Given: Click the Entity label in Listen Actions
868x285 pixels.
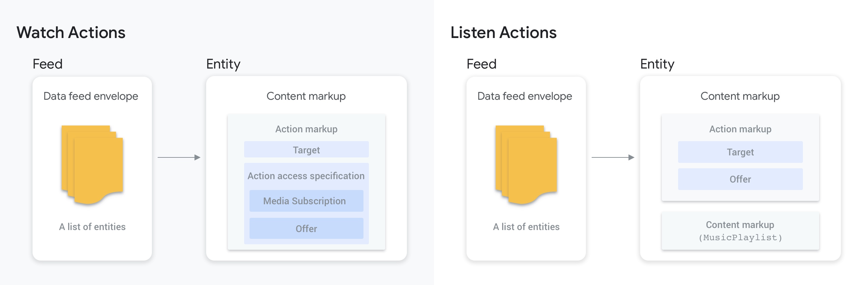Looking at the screenshot, I should point(657,64).
